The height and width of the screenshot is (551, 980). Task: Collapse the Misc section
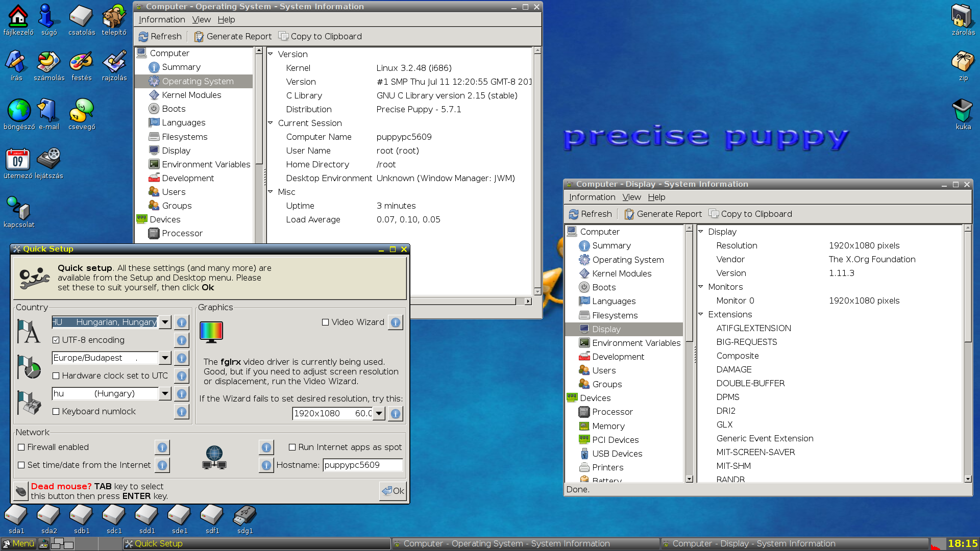[x=271, y=192]
